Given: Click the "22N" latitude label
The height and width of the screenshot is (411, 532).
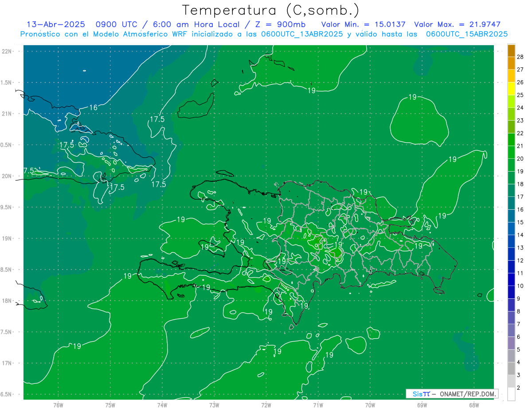Looking at the screenshot, I should pyautogui.click(x=7, y=51).
